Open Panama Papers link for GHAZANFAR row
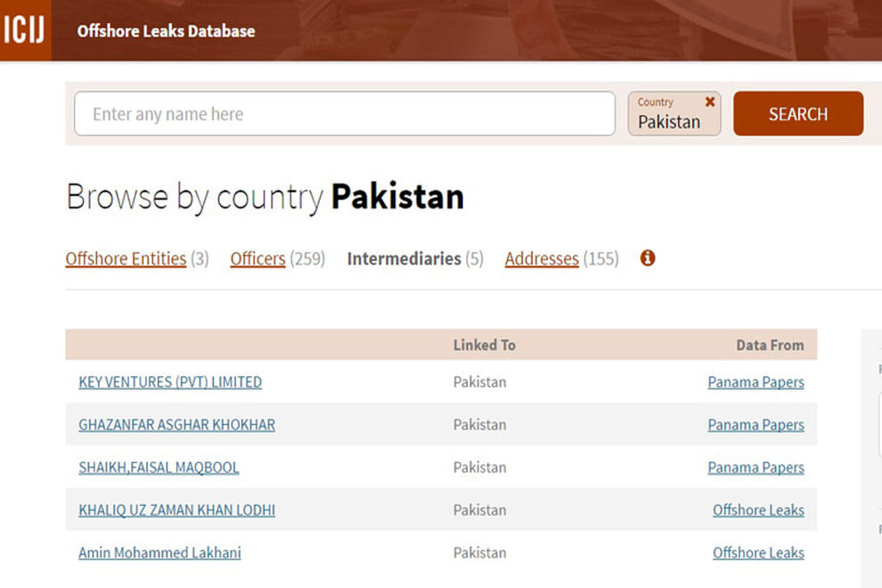Screen dimensions: 882x588 click(756, 425)
